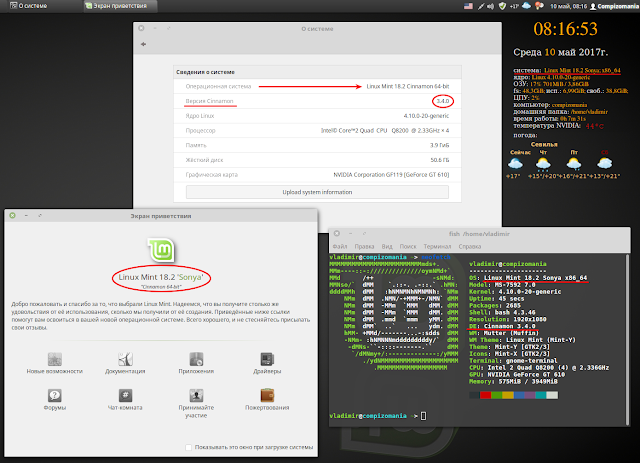Select the 'Память' row label
Image resolution: width=640 pixels, height=463 pixels.
(x=196, y=145)
